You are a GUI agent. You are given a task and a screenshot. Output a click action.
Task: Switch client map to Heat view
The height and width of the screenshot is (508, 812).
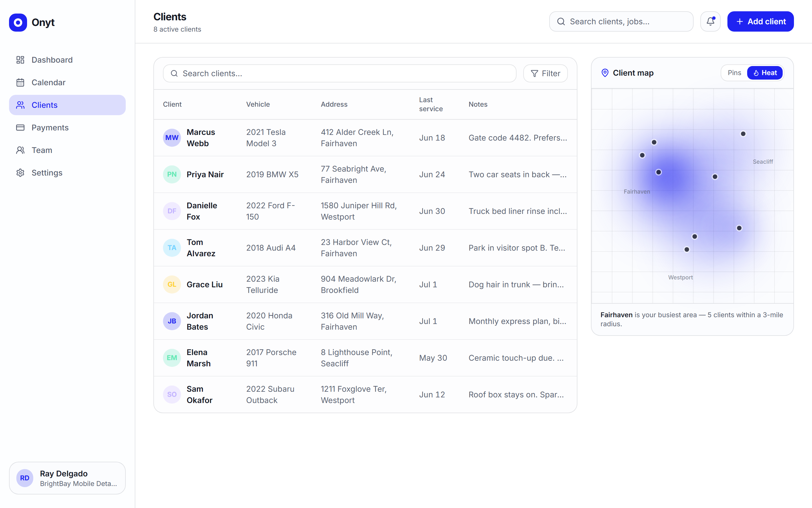pos(765,73)
